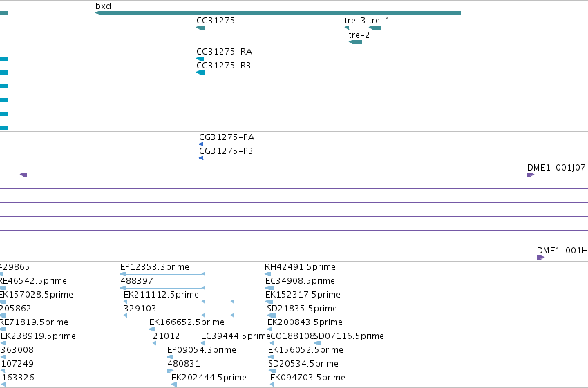Select the 480831 feature
Viewport: 588px width, 388px height.
170,371
